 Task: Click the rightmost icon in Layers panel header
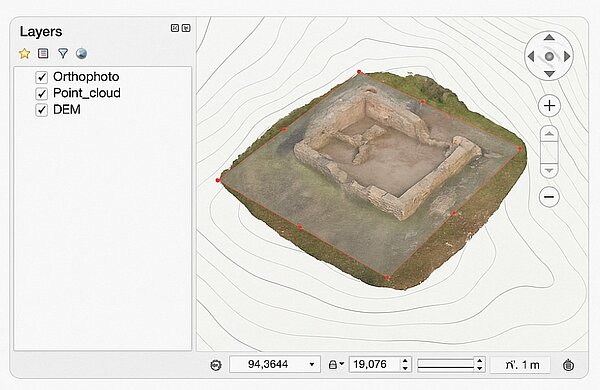coord(186,28)
